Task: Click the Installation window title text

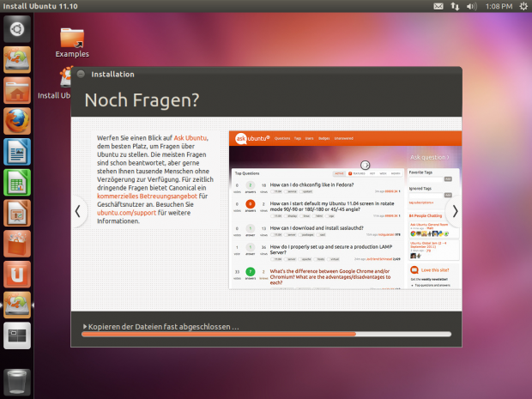Action: [x=112, y=75]
